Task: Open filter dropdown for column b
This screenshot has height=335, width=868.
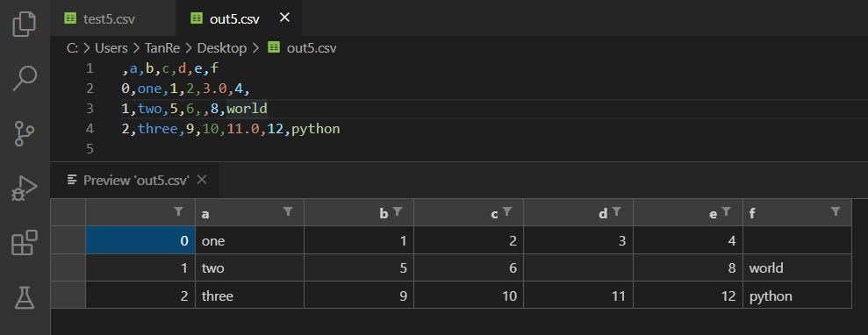Action: [x=398, y=211]
